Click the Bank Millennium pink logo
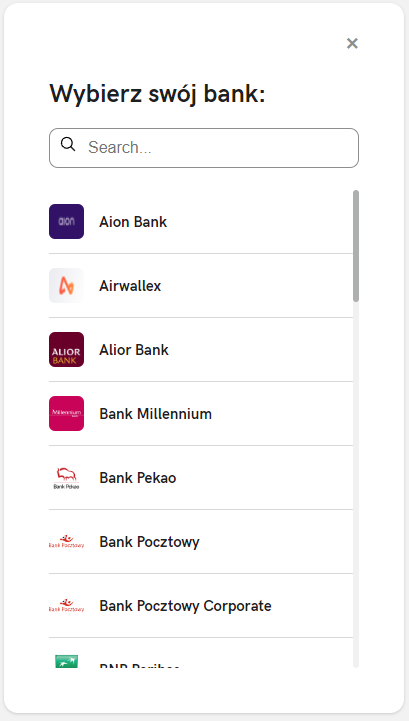 [x=66, y=413]
